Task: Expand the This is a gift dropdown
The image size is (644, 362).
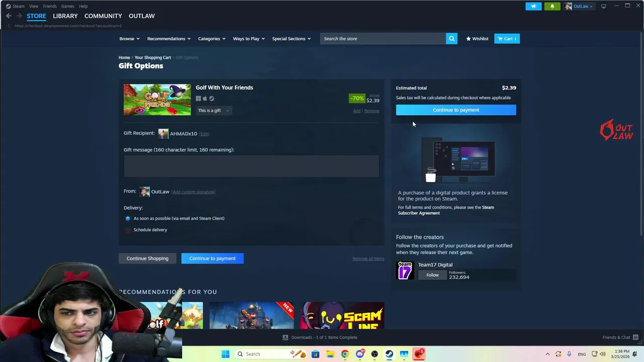Action: point(213,111)
